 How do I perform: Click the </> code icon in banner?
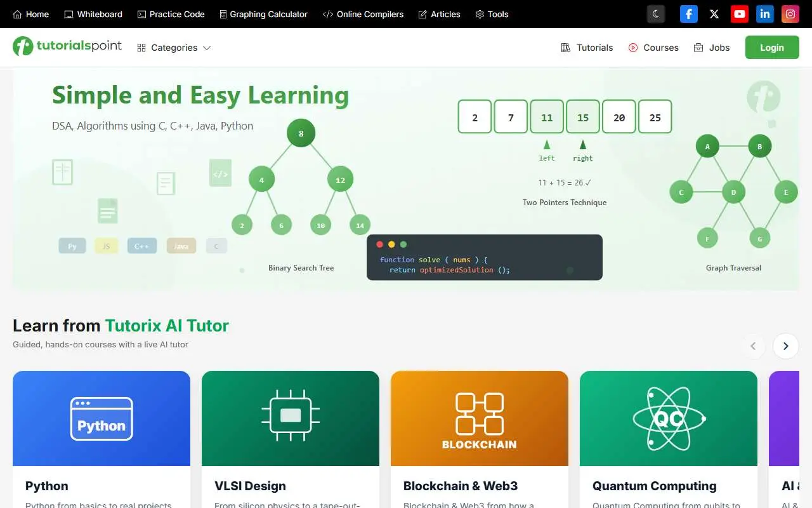tap(221, 173)
